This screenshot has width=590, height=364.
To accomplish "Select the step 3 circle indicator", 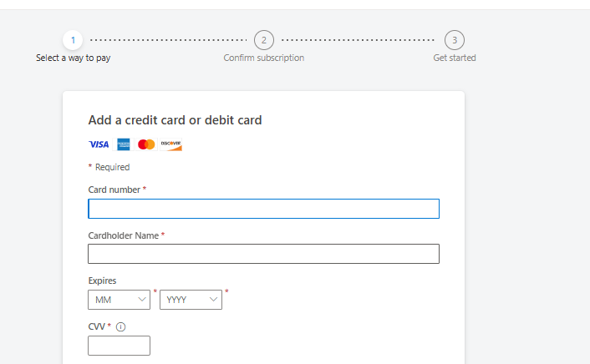I will click(455, 39).
